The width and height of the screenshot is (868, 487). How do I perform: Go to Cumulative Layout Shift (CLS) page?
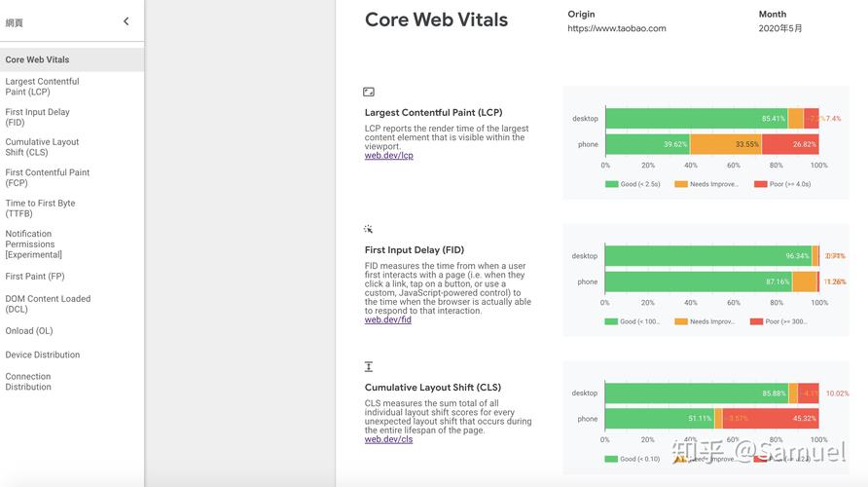coord(42,147)
